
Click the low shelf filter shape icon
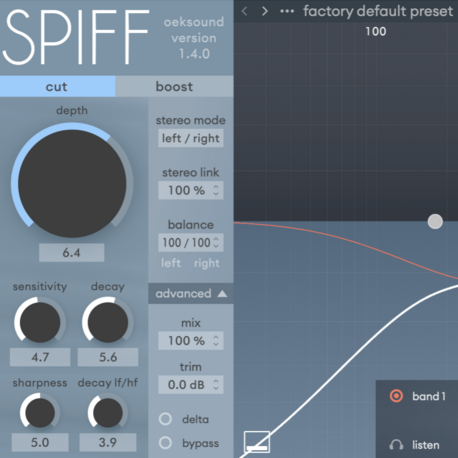pos(257,442)
